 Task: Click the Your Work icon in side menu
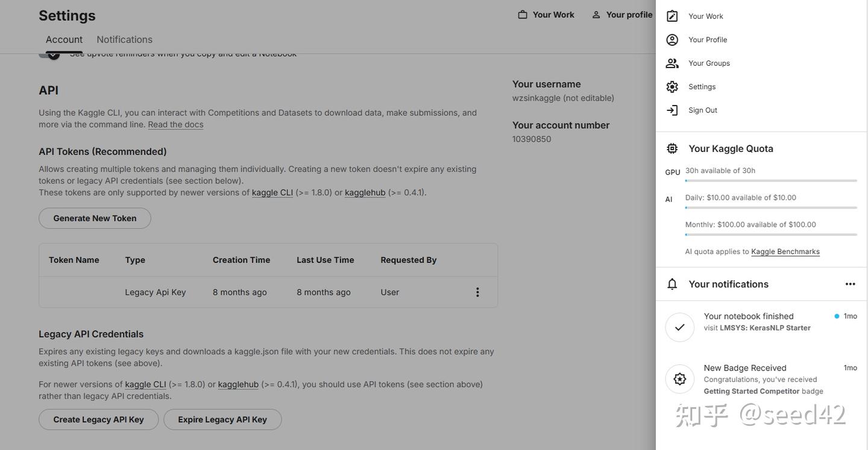click(x=672, y=16)
